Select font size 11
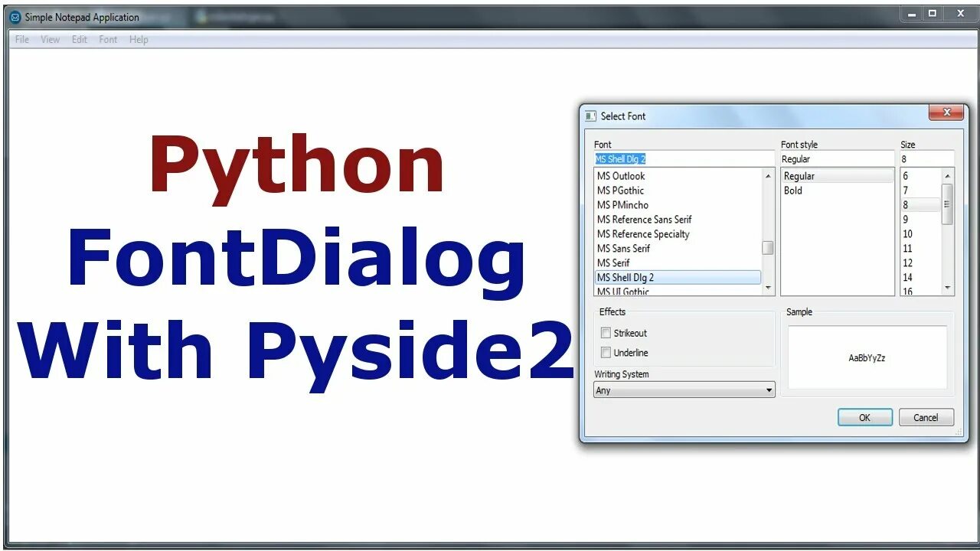 [x=920, y=249]
